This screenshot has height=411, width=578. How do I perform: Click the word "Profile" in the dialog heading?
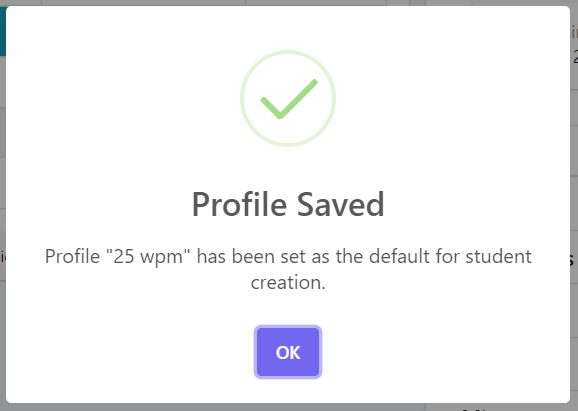[x=239, y=205]
